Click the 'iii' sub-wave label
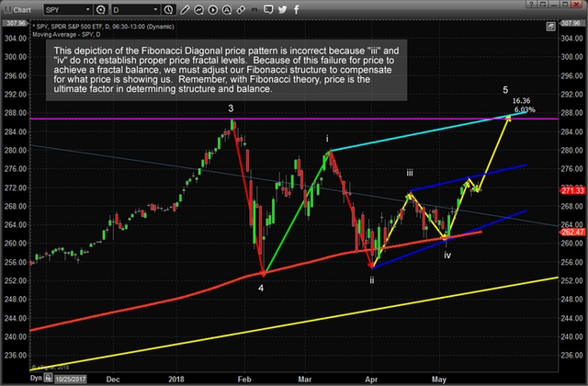This screenshot has width=588, height=386. pos(410,173)
